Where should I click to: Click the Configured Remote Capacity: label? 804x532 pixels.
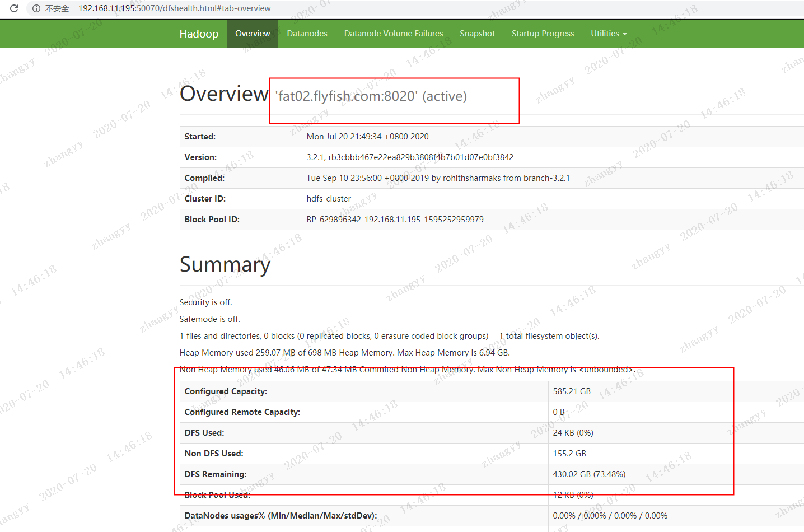click(242, 412)
